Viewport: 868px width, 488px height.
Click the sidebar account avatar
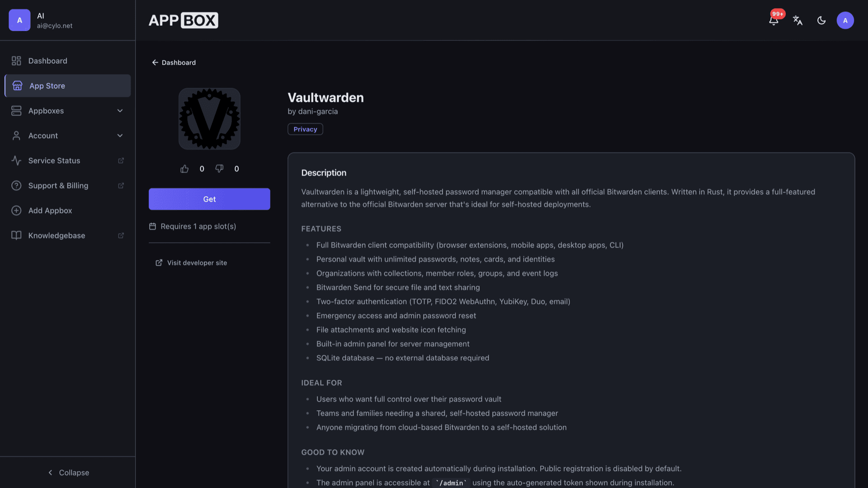click(x=19, y=20)
